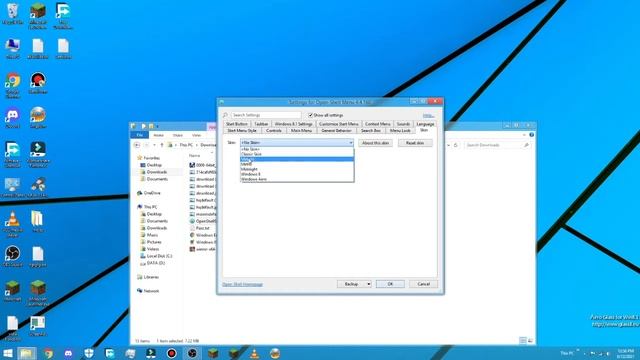
Task: Open the File menu in Explorer
Action: point(140,135)
